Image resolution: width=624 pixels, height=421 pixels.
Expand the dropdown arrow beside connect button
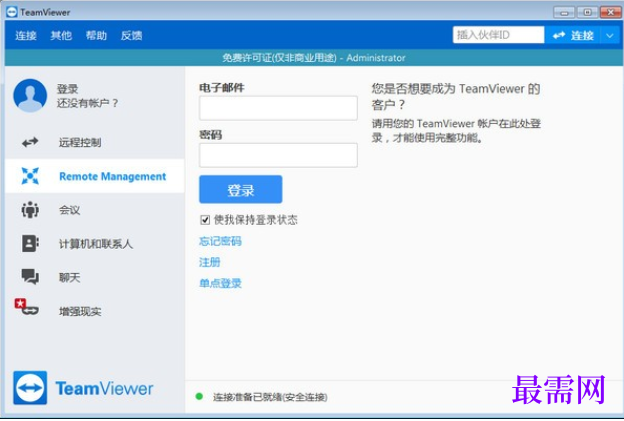[610, 35]
